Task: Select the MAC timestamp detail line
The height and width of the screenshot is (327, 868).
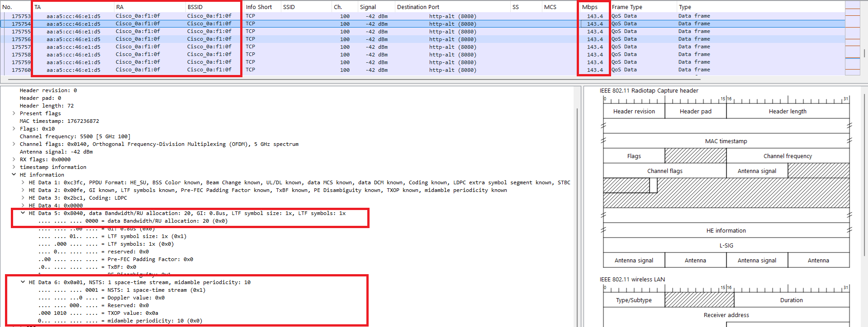Action: [x=59, y=121]
